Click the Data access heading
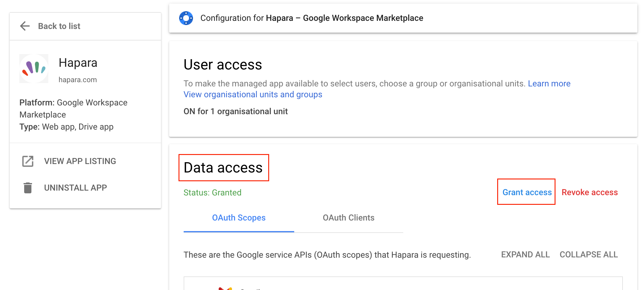The width and height of the screenshot is (644, 290). coord(223,168)
